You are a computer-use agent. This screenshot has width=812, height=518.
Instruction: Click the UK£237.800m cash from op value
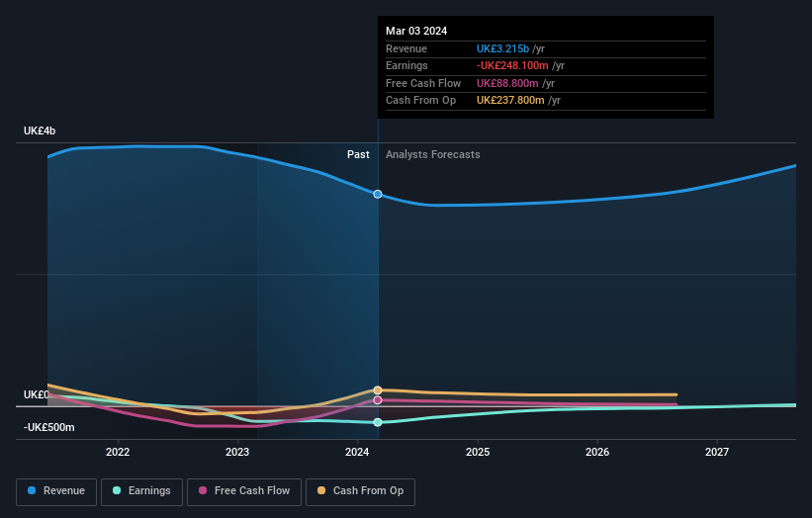(510, 101)
